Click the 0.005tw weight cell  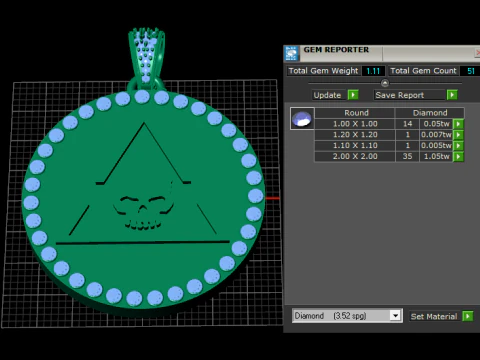436,146
